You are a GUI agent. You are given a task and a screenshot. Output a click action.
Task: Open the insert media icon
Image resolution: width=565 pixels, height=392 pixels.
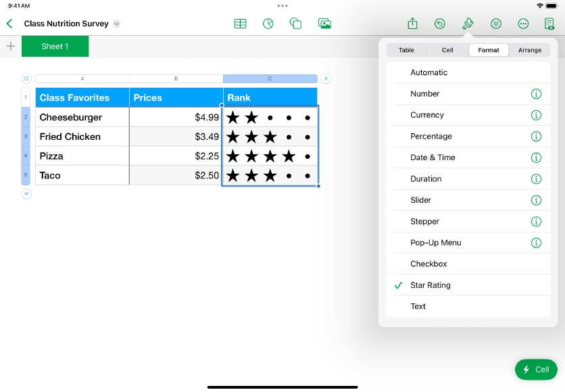[324, 24]
